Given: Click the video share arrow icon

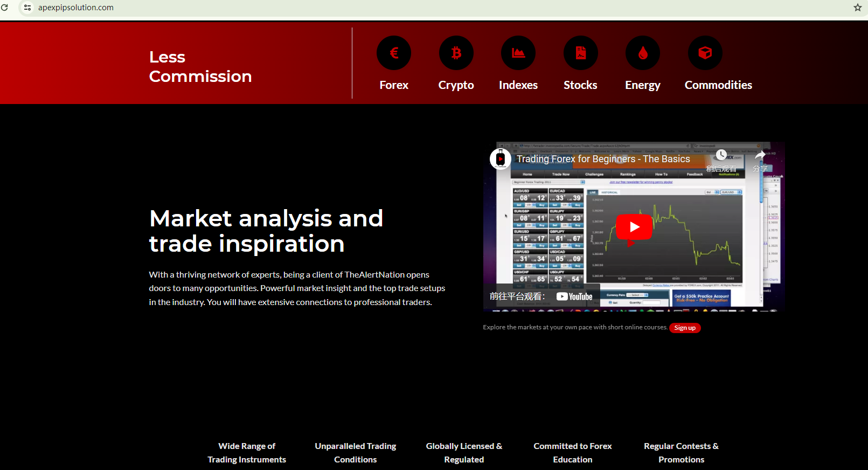Looking at the screenshot, I should pyautogui.click(x=760, y=155).
